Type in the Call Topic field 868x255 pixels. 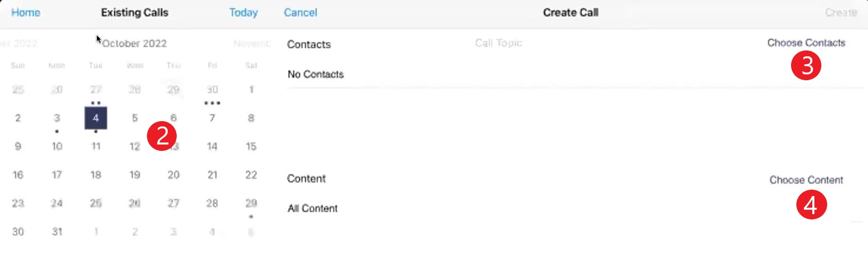(498, 44)
